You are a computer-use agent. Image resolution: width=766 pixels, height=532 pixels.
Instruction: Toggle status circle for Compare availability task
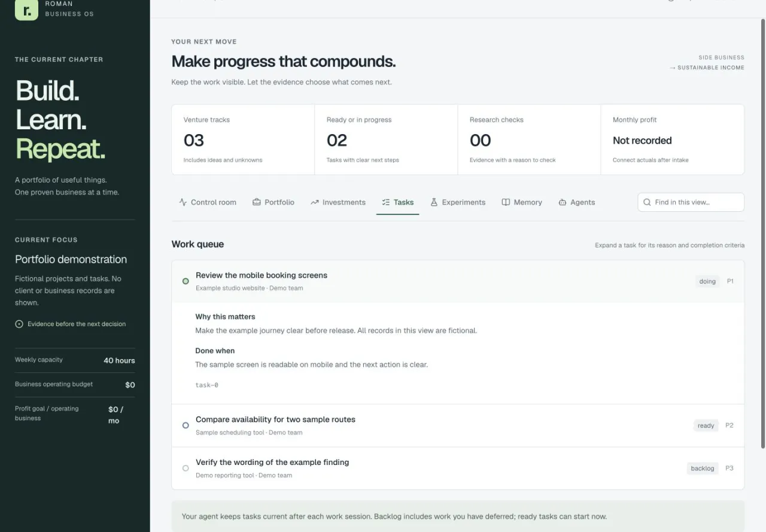click(186, 425)
